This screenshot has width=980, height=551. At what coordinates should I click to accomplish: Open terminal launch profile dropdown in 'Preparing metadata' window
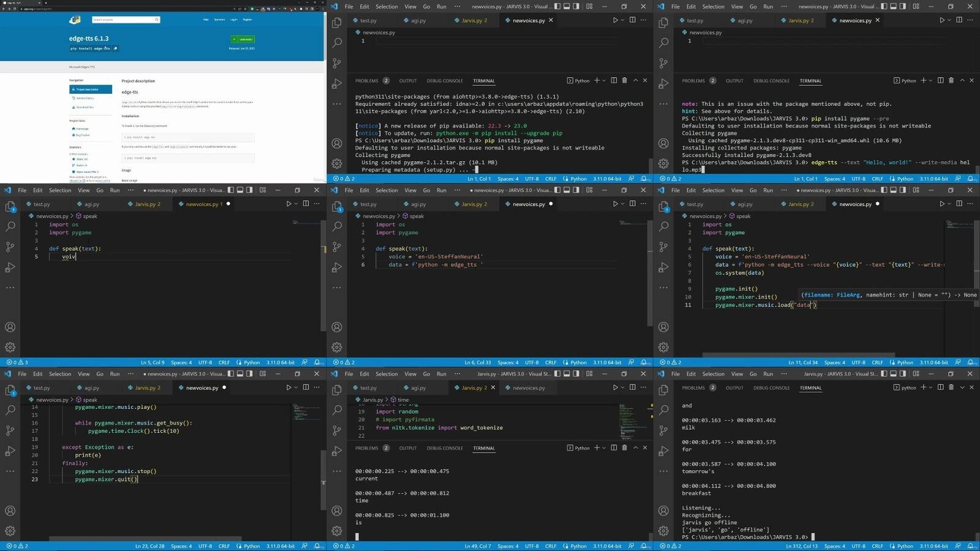coord(605,80)
